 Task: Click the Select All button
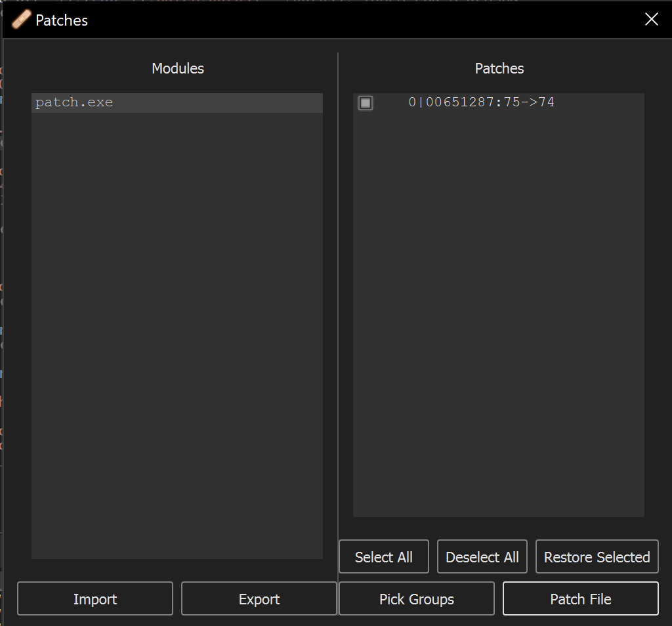tap(383, 556)
